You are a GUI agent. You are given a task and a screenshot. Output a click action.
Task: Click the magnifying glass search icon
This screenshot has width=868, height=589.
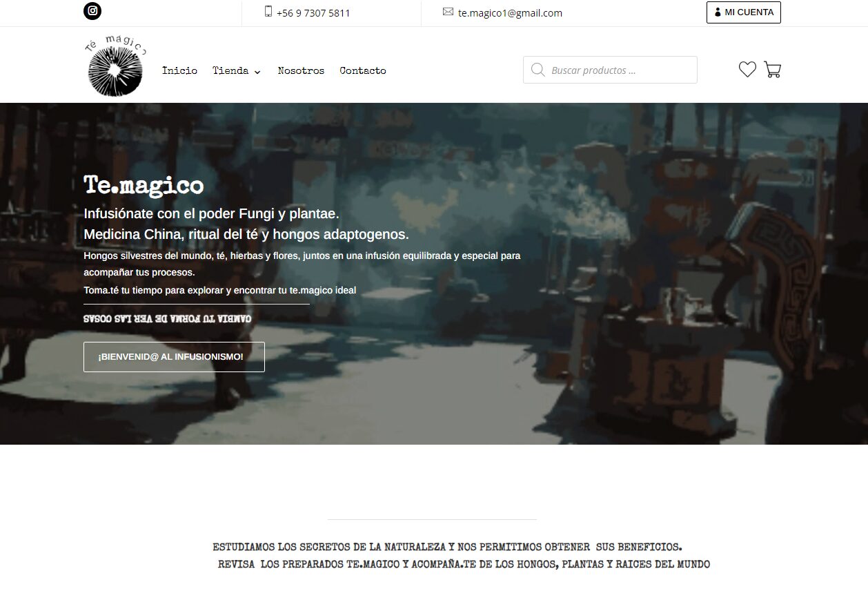click(537, 70)
